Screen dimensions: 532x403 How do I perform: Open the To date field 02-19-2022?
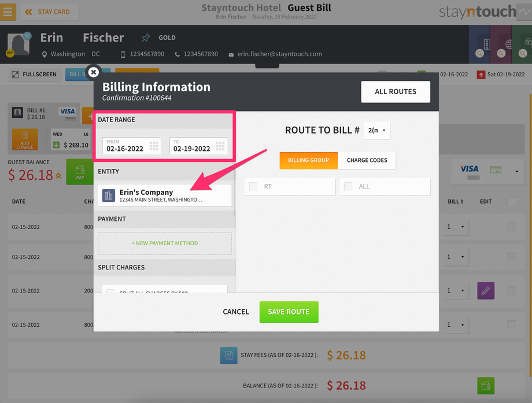point(198,146)
